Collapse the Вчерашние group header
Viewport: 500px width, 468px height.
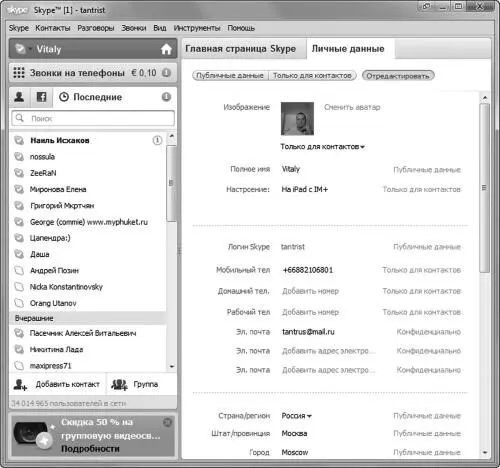point(87,318)
